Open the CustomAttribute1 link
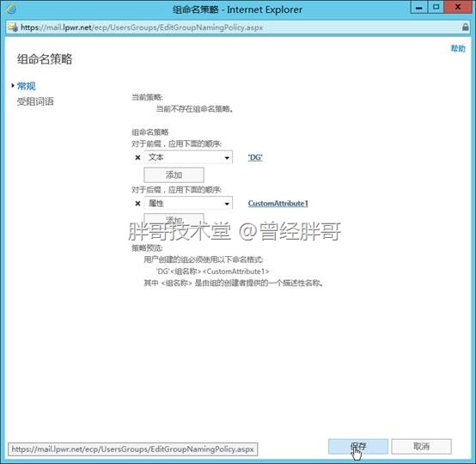 [x=278, y=204]
